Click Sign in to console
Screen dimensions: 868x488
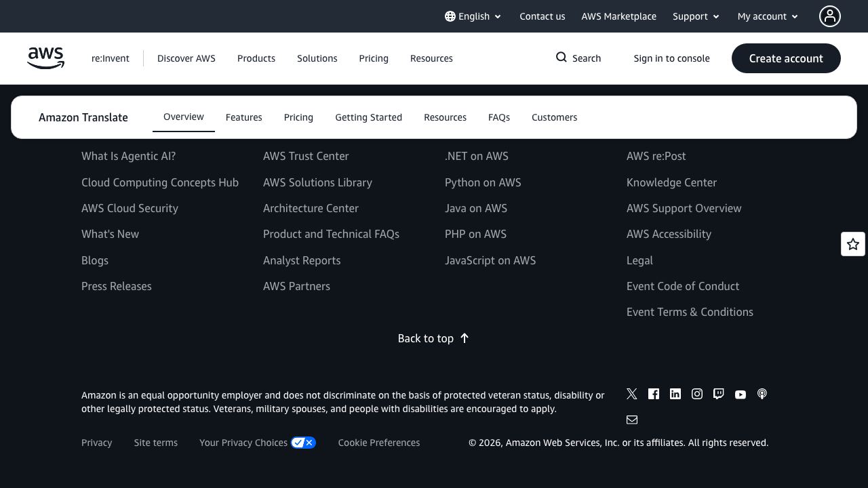(x=671, y=58)
